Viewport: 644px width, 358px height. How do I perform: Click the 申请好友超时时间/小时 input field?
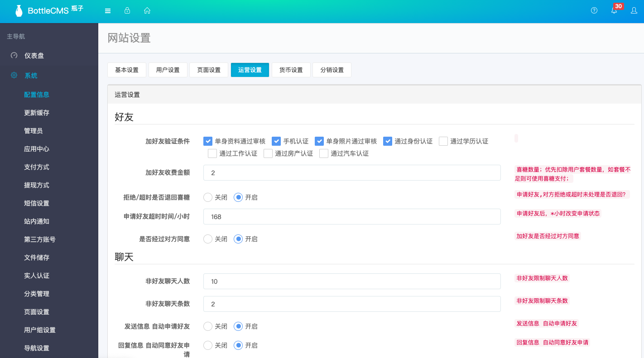[352, 217]
